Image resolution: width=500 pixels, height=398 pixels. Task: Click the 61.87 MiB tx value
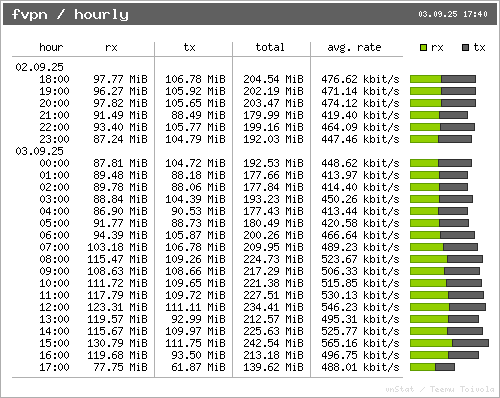coord(198,367)
